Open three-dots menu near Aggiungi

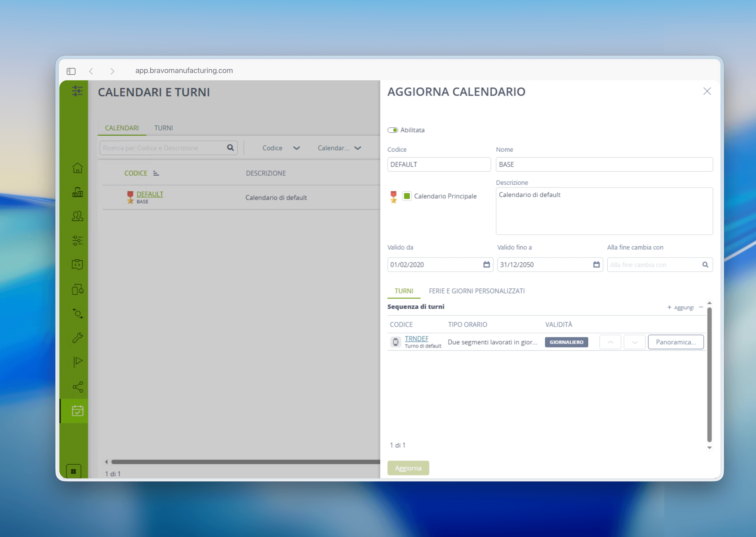pyautogui.click(x=701, y=307)
